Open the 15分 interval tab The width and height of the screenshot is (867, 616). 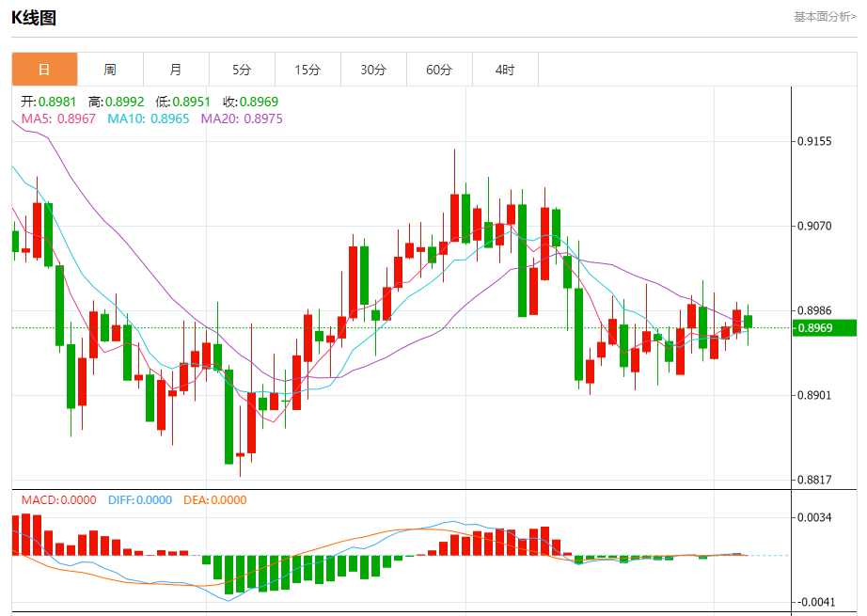(x=307, y=70)
